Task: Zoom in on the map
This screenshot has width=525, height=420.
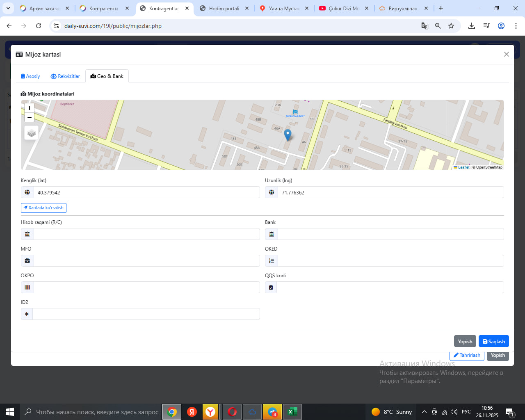Action: [29, 108]
